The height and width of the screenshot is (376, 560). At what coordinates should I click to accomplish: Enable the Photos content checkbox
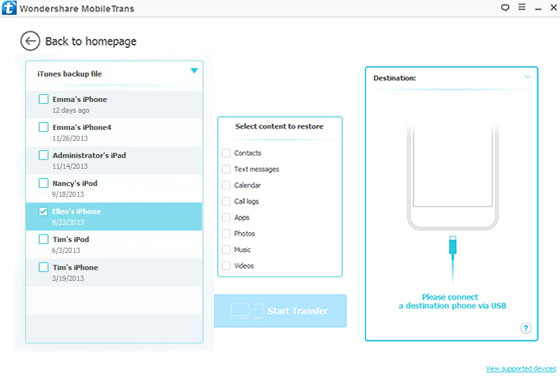pos(226,233)
